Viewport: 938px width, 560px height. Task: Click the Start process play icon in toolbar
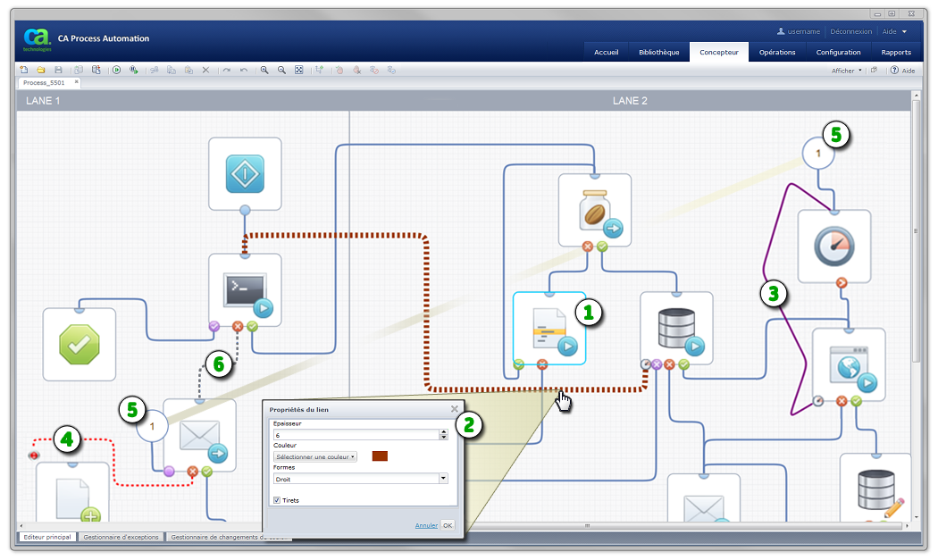tap(117, 70)
